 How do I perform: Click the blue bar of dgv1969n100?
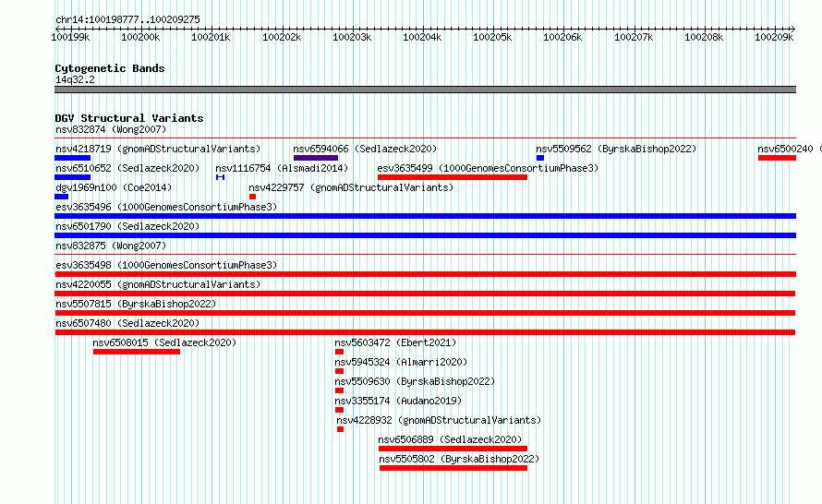(61, 197)
